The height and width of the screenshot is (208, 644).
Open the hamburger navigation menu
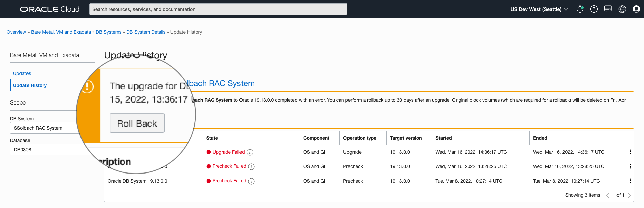coord(7,9)
